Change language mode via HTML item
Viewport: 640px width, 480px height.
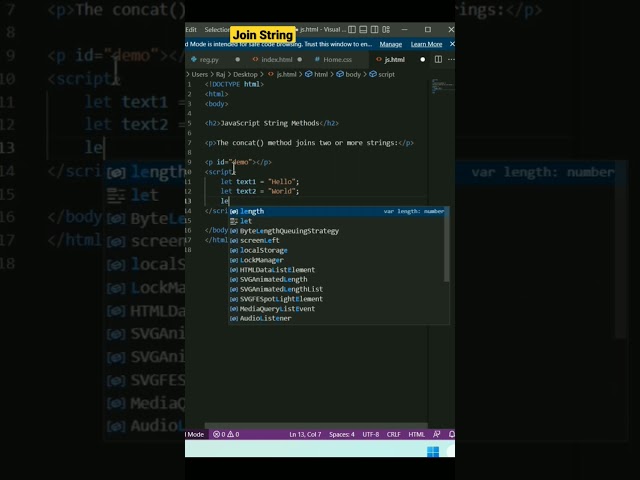[x=416, y=434]
